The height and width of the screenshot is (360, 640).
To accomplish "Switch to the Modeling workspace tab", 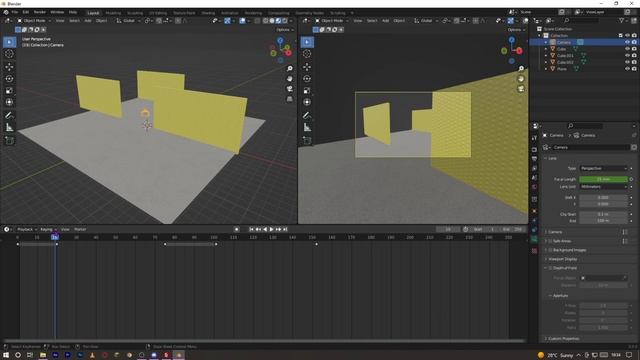I will (x=113, y=13).
